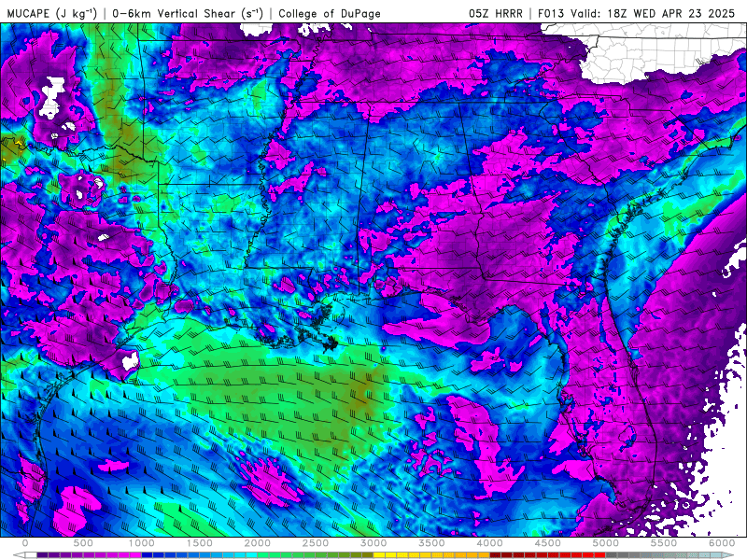Click the 2000 value on the color scale
Image resolution: width=747 pixels, height=560 pixels.
(x=258, y=543)
